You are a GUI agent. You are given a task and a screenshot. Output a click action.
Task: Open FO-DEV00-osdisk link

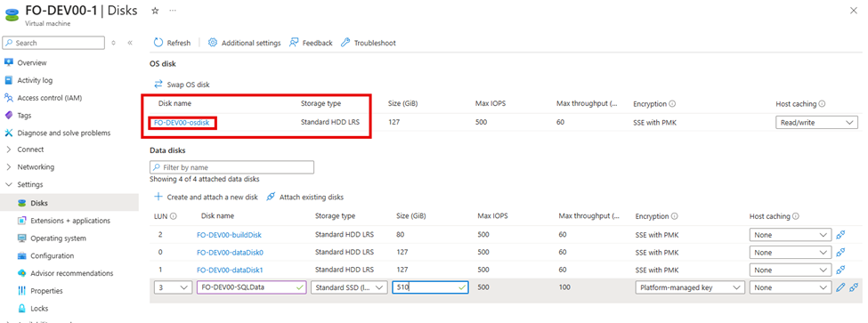pos(182,123)
